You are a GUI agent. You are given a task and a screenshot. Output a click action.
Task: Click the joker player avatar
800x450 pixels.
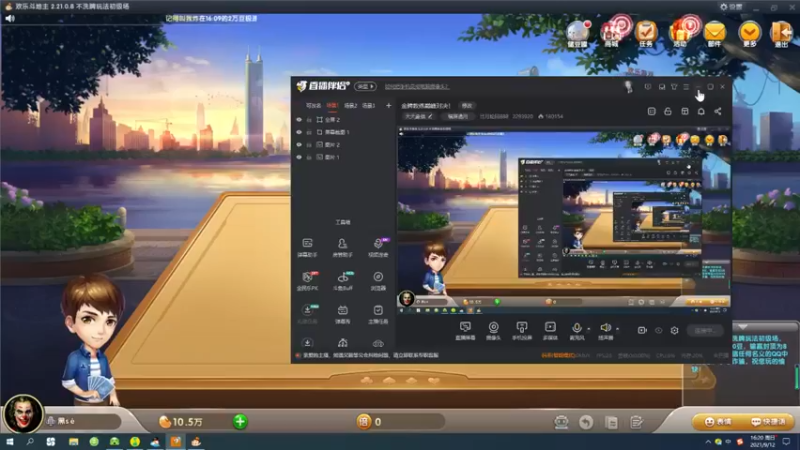(23, 414)
